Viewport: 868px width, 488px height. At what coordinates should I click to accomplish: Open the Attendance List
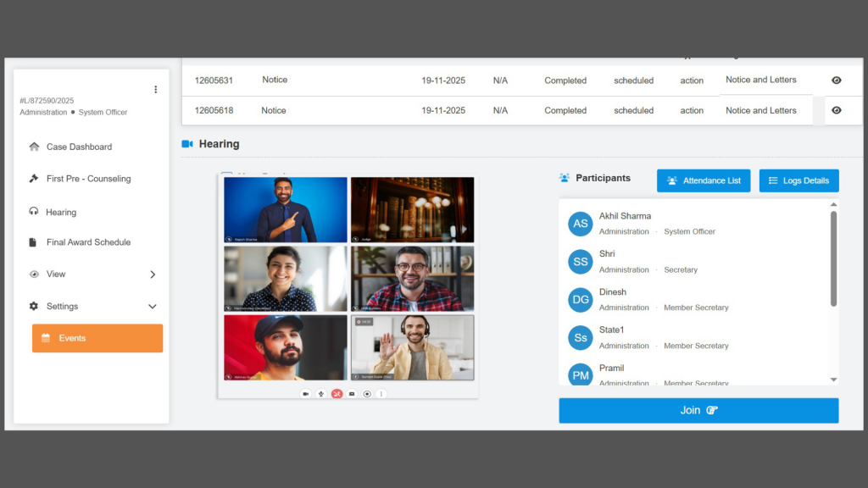[x=703, y=180]
